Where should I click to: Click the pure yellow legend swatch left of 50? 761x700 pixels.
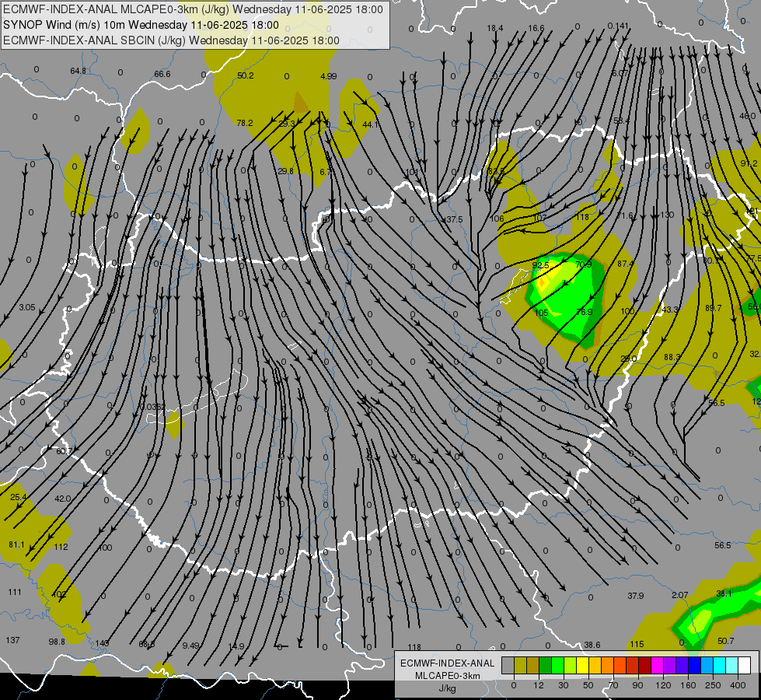[x=582, y=665]
